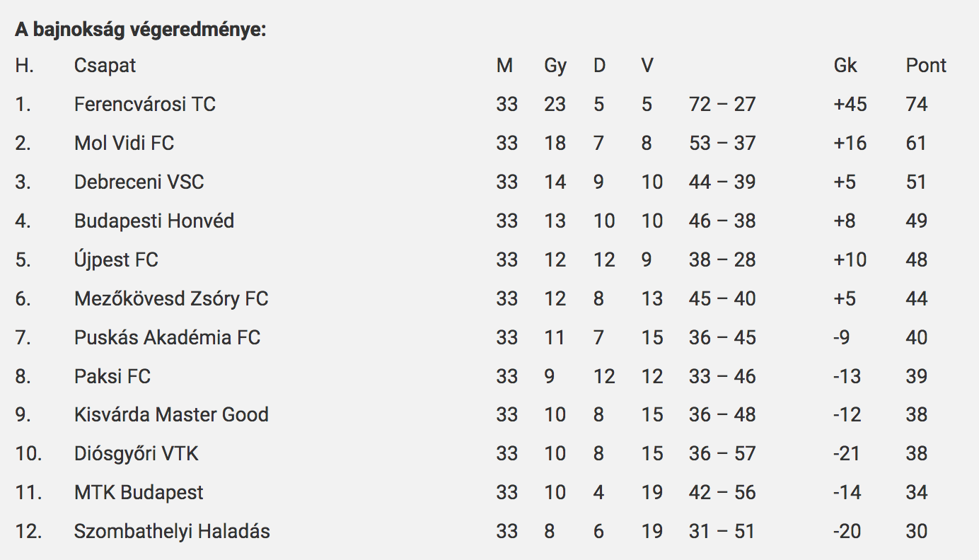Select the Mol Vidi FC row name
The height and width of the screenshot is (560, 979).
(x=124, y=144)
